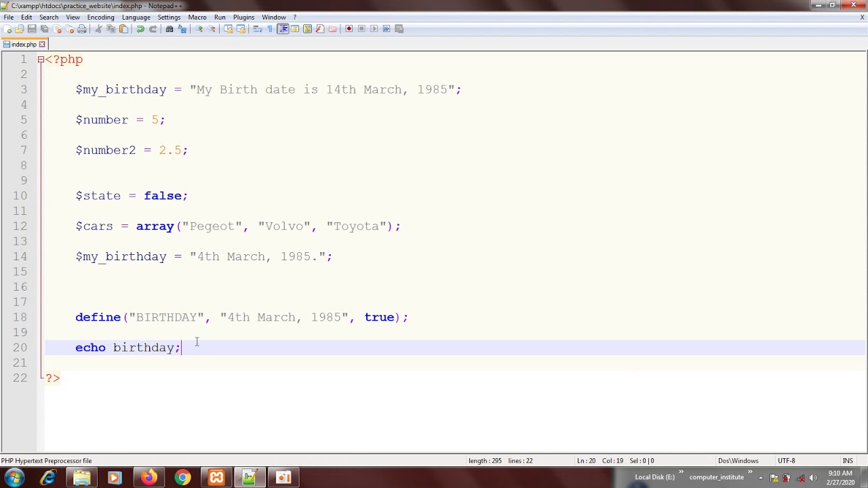
Task: Open the Macro menu
Action: click(x=197, y=17)
